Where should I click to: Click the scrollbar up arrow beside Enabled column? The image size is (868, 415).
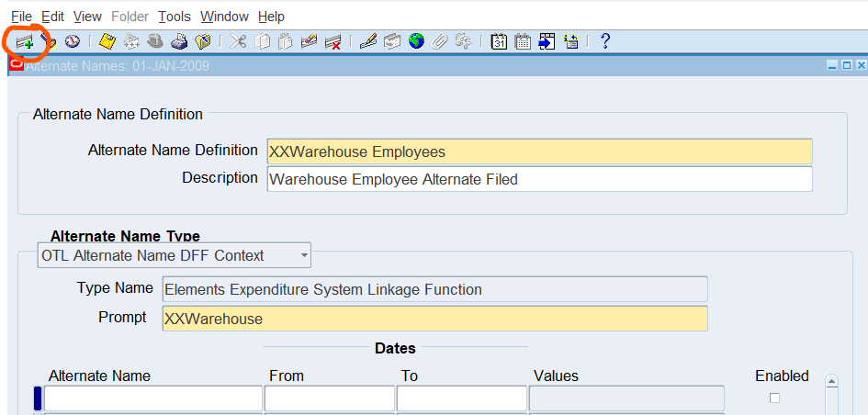click(832, 381)
